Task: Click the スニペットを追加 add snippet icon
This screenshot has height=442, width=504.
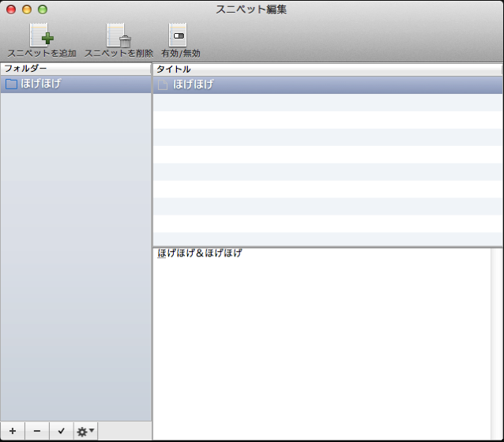Action: click(x=41, y=36)
